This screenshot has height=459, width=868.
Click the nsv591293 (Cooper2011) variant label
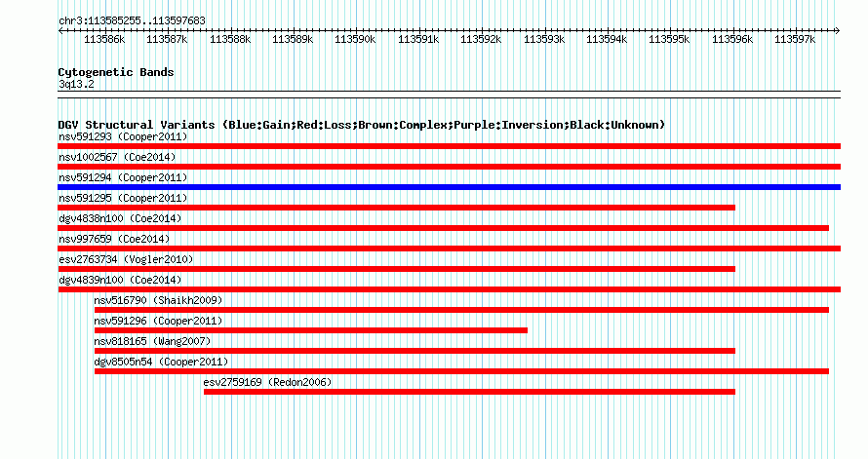point(123,136)
